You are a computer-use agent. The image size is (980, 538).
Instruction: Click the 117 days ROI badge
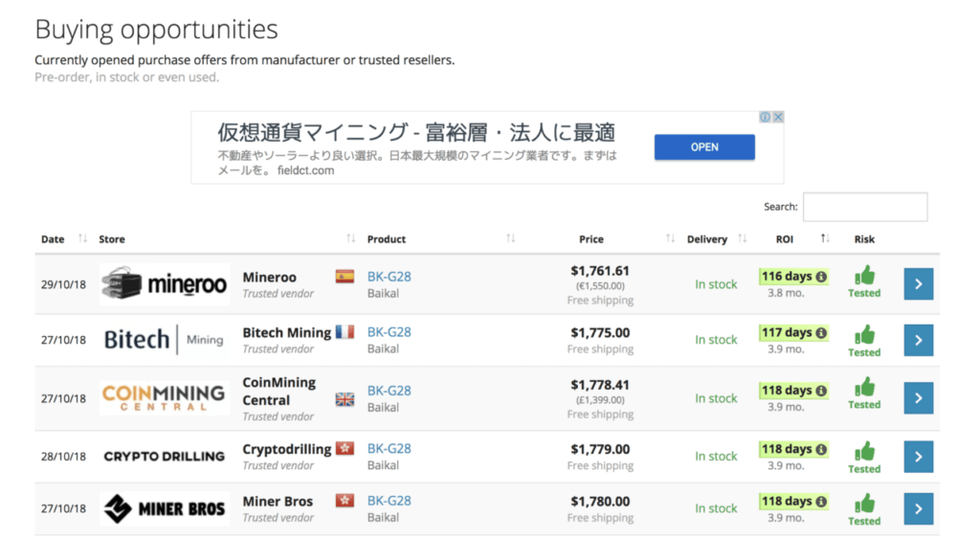click(793, 332)
